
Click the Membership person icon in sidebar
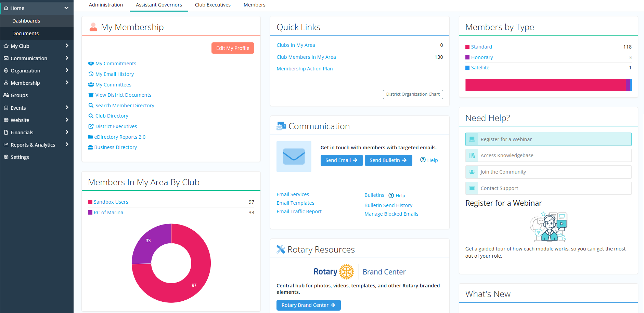tap(6, 83)
